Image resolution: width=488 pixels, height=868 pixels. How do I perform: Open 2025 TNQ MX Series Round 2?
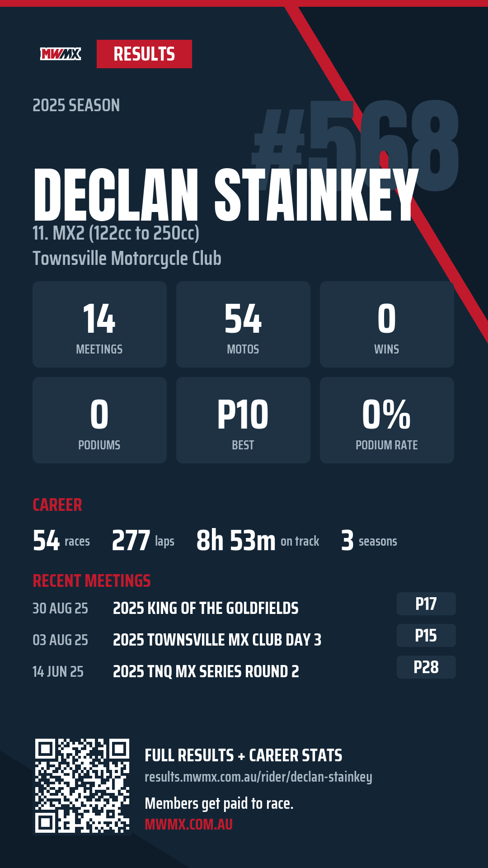coord(206,672)
